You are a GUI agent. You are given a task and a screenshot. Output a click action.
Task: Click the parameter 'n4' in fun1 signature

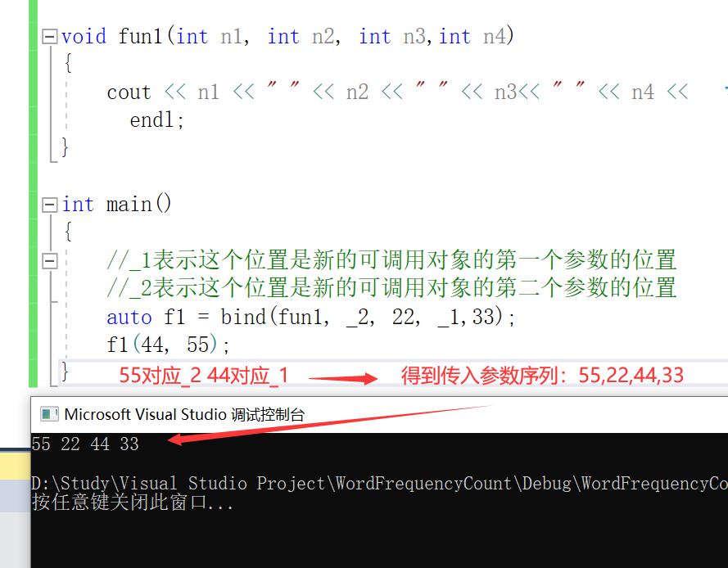pyautogui.click(x=495, y=36)
